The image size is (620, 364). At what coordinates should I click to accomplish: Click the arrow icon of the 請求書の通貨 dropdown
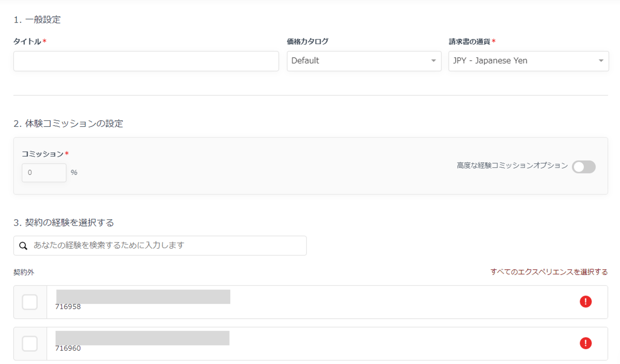[601, 61]
